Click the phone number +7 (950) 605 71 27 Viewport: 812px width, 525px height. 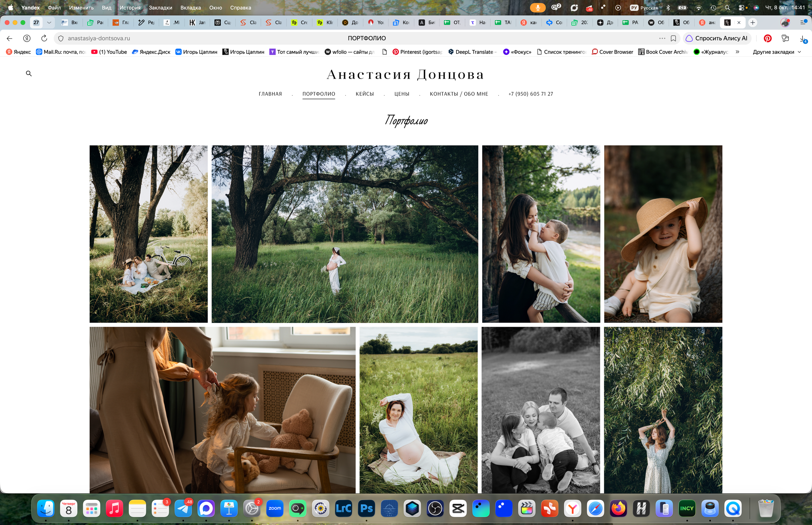530,94
